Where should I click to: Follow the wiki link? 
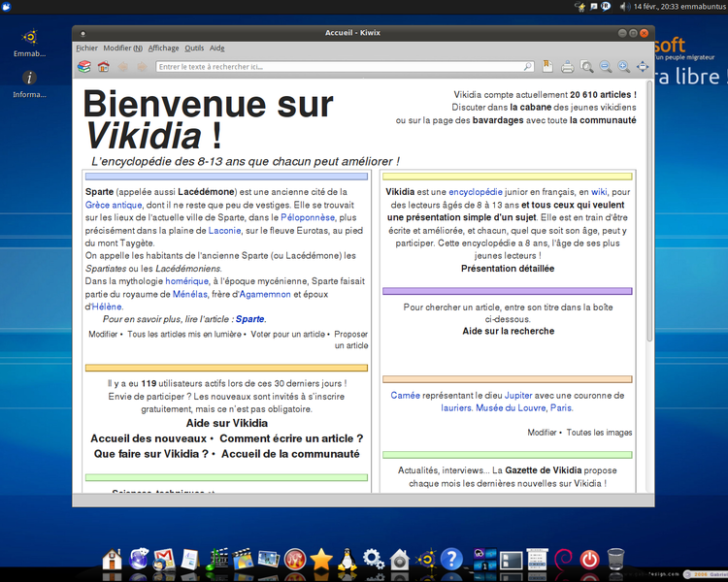[x=599, y=192]
